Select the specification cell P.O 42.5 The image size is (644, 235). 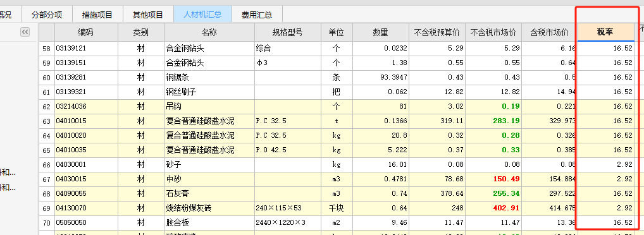point(287,150)
